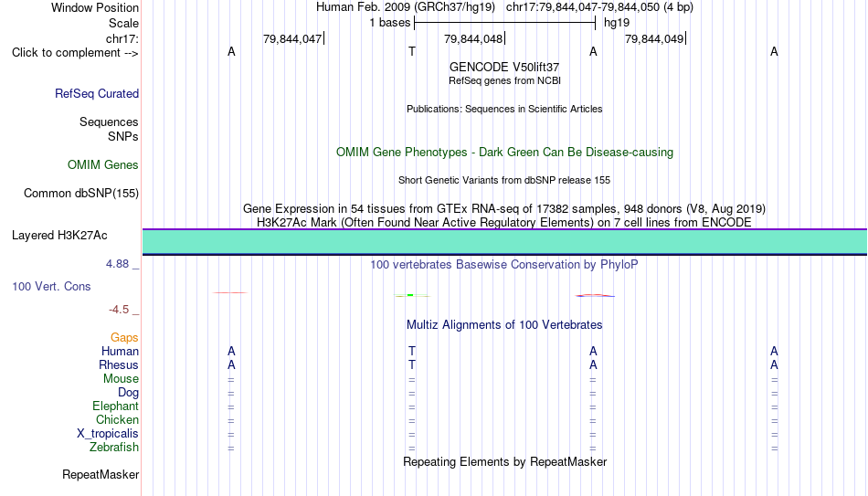Click the T base in the Rhesus row
Image resolution: width=868 pixels, height=496 pixels.
click(x=412, y=364)
